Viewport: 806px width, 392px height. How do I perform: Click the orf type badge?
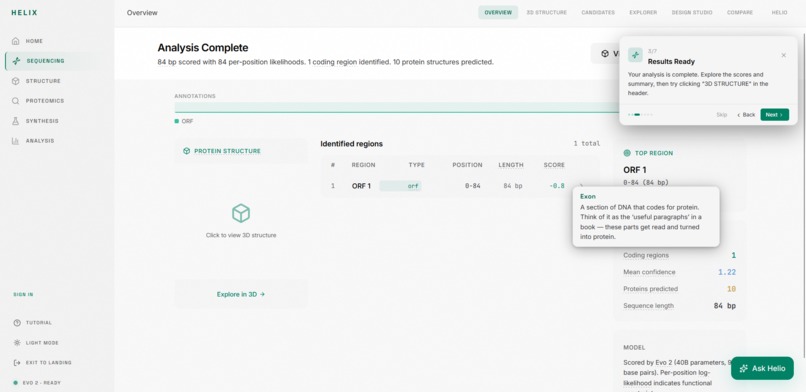point(400,186)
